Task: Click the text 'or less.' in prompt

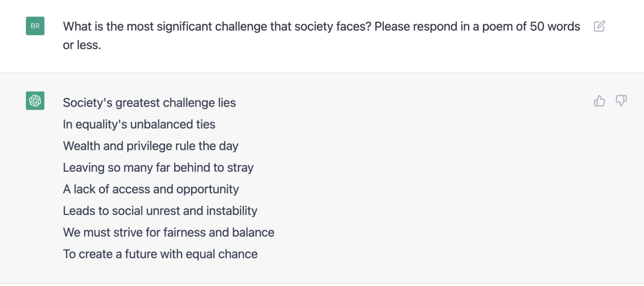Action: pos(82,45)
